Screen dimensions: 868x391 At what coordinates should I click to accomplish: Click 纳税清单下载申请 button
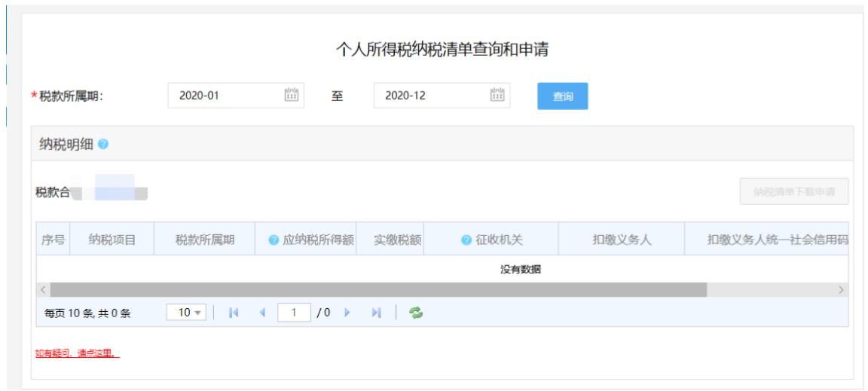coord(793,191)
